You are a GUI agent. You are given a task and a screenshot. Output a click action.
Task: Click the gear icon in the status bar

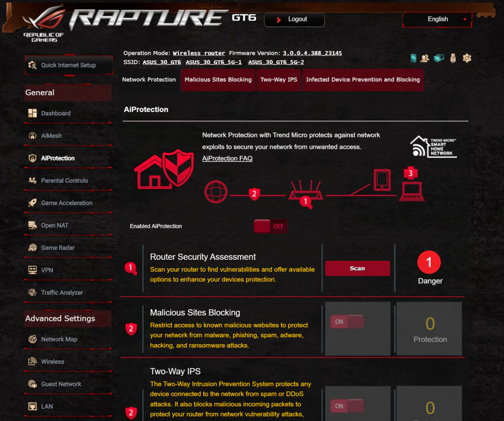click(x=467, y=58)
